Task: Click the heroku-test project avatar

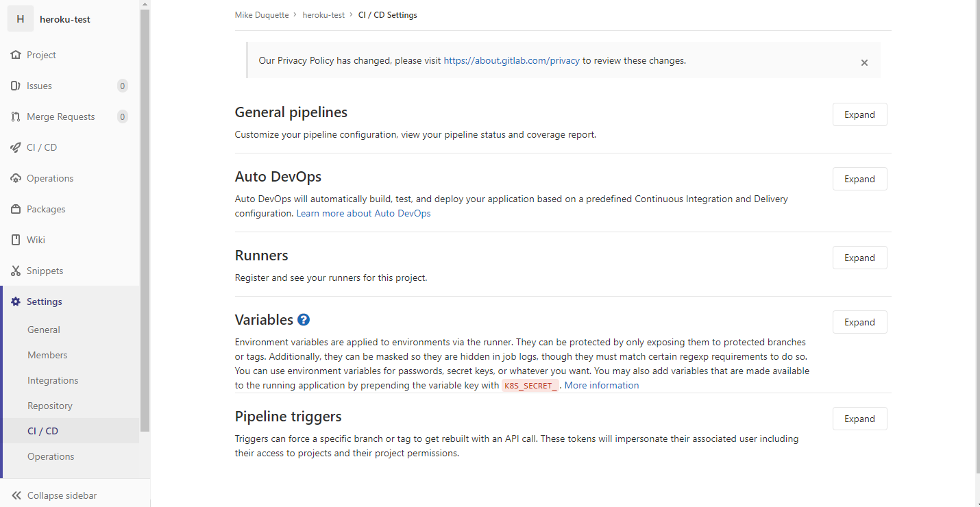Action: click(21, 19)
